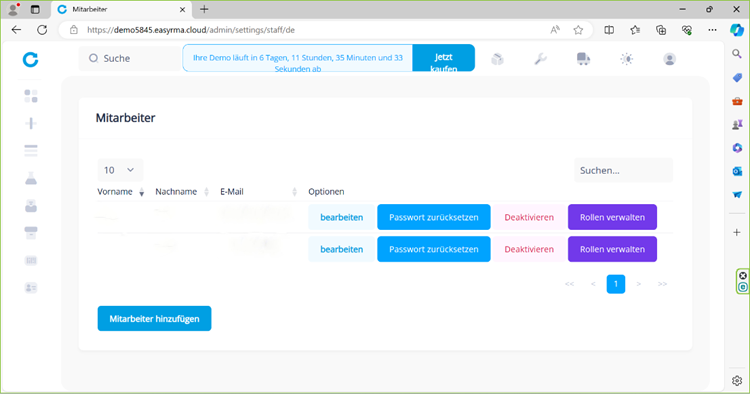Go back with the browser back arrow
Image resolution: width=750 pixels, height=394 pixels.
tap(16, 30)
